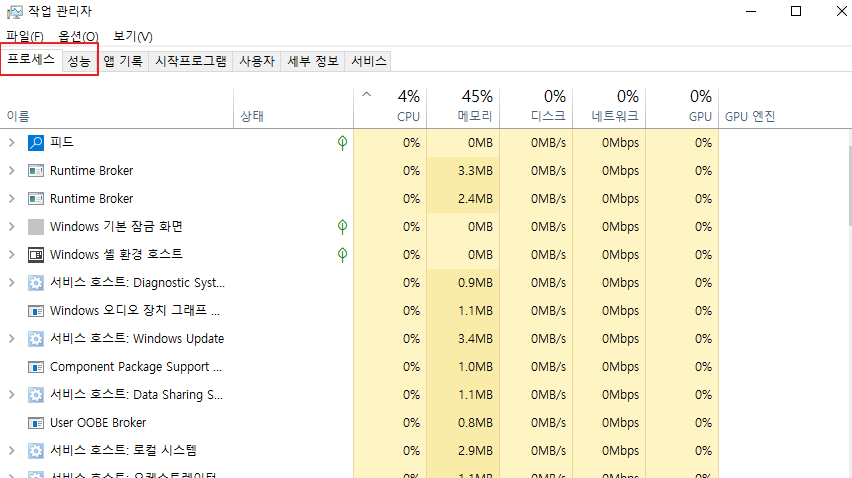
Task: Open the 파일(F) menu
Action: point(24,36)
